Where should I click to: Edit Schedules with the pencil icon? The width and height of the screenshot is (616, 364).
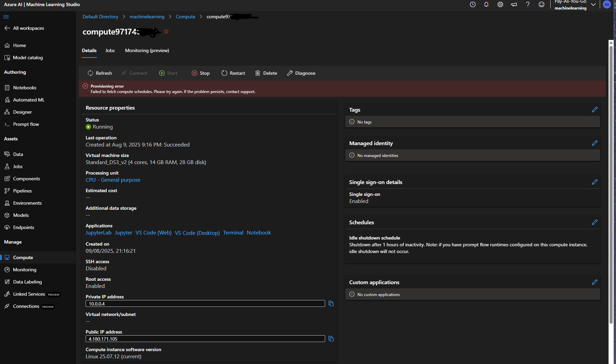tap(595, 222)
